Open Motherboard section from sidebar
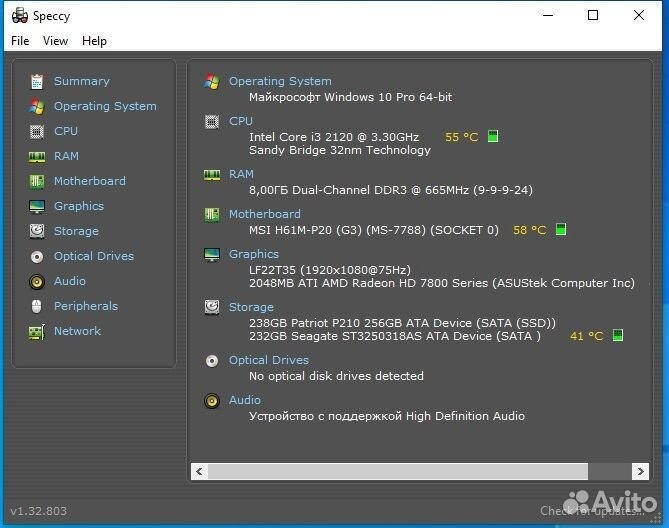 point(90,181)
